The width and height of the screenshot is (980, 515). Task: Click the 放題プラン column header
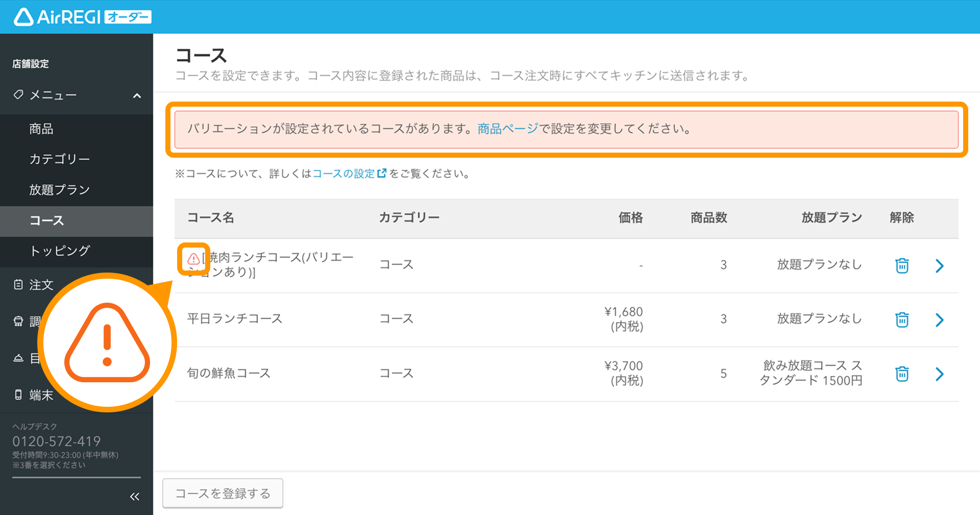tap(832, 218)
